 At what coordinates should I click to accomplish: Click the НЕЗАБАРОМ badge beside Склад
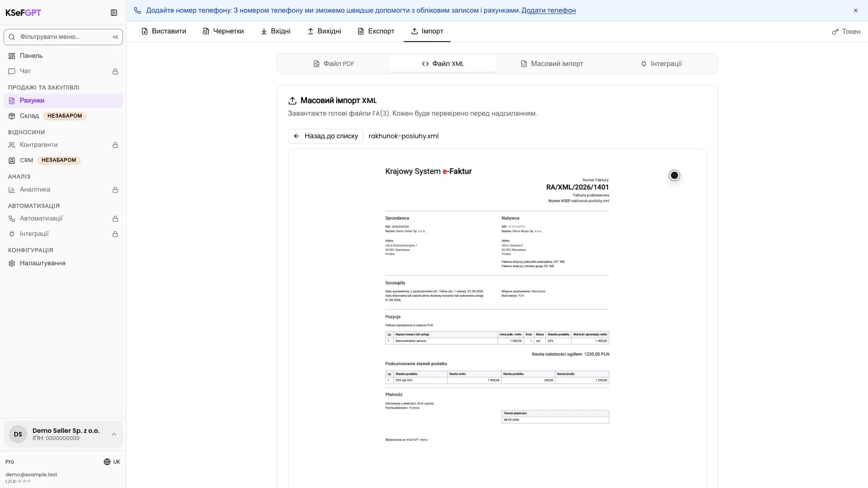[x=65, y=116]
